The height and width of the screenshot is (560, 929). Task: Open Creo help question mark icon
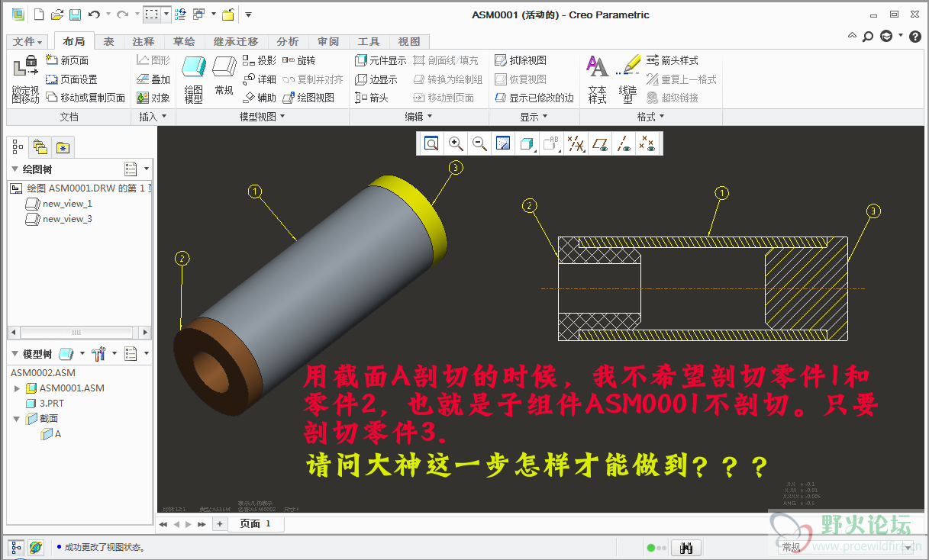point(914,36)
